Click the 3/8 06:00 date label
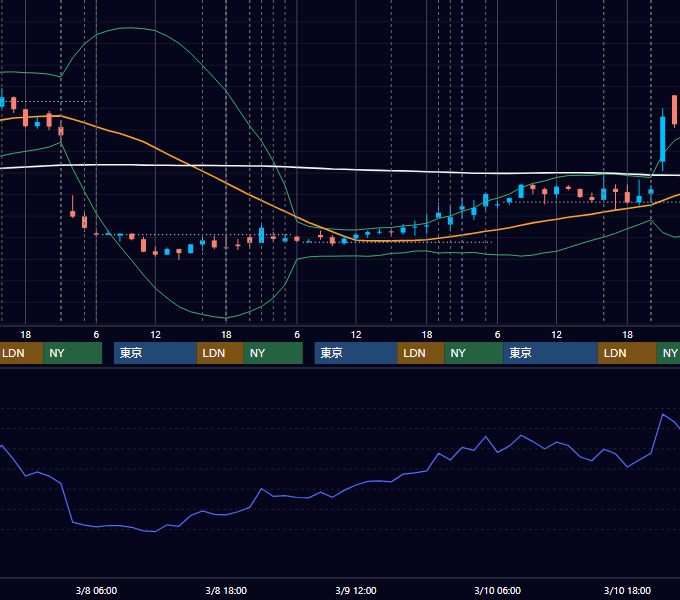680x600 pixels. click(x=96, y=590)
